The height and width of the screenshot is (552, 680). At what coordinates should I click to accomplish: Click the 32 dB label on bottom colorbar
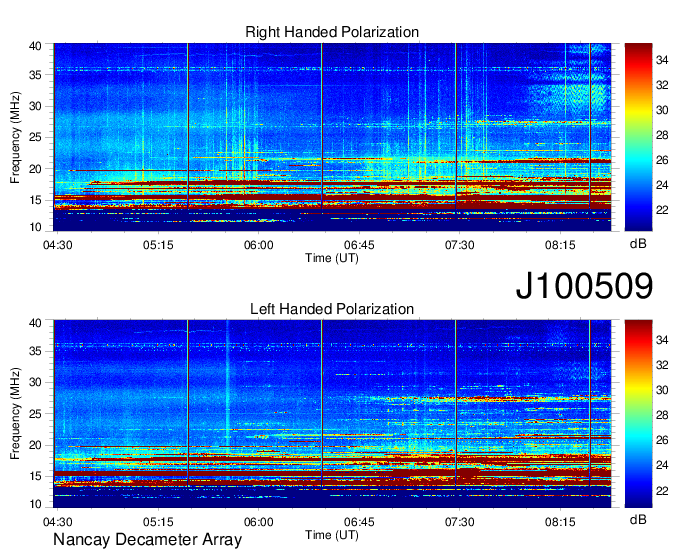click(x=662, y=365)
